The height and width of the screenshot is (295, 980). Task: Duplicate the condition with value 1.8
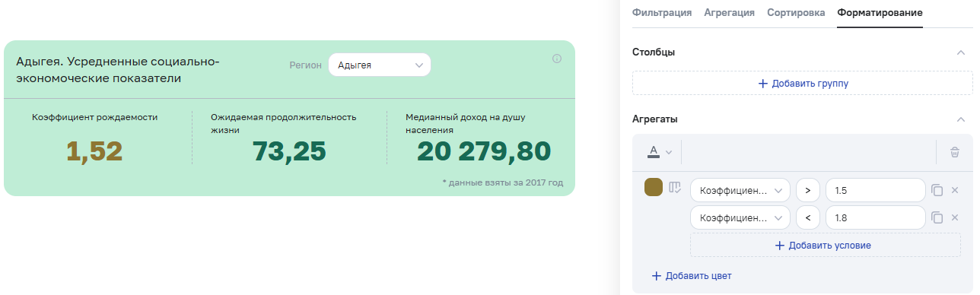tap(937, 218)
